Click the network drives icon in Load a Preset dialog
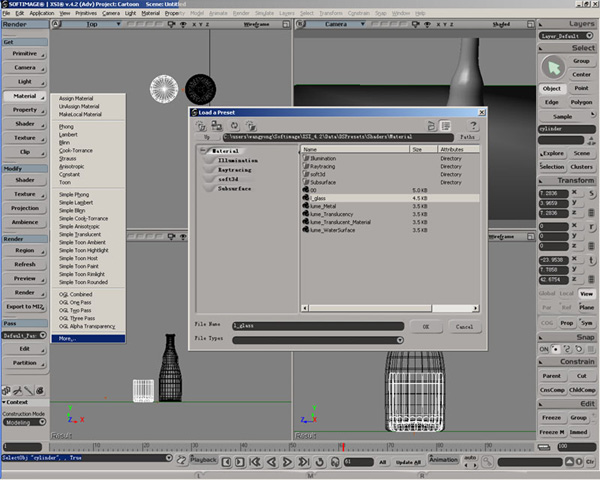 [217, 126]
